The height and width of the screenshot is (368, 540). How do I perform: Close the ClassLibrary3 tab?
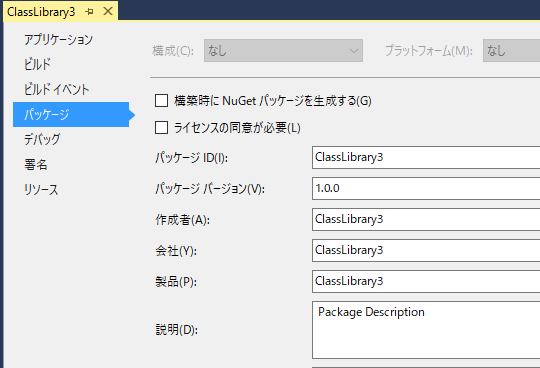coord(108,11)
